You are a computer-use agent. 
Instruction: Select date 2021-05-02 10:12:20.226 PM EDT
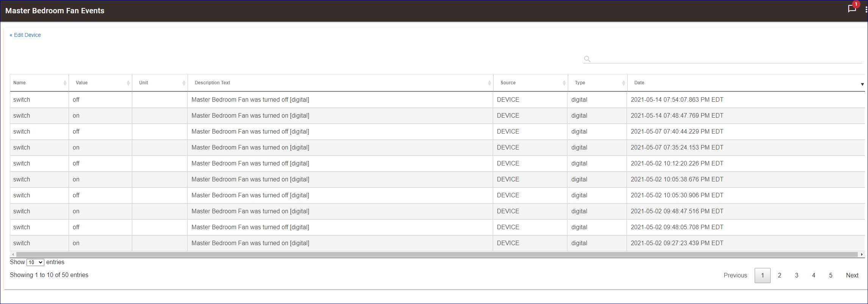click(x=677, y=164)
